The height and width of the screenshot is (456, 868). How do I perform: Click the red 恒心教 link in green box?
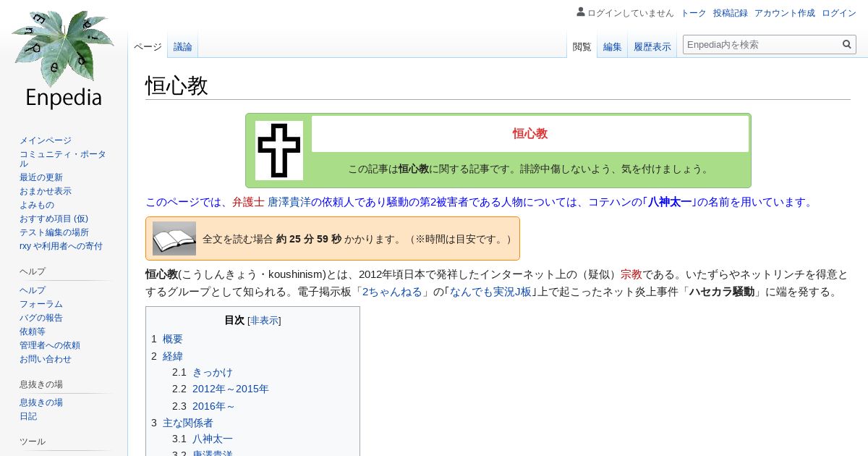coord(530,133)
